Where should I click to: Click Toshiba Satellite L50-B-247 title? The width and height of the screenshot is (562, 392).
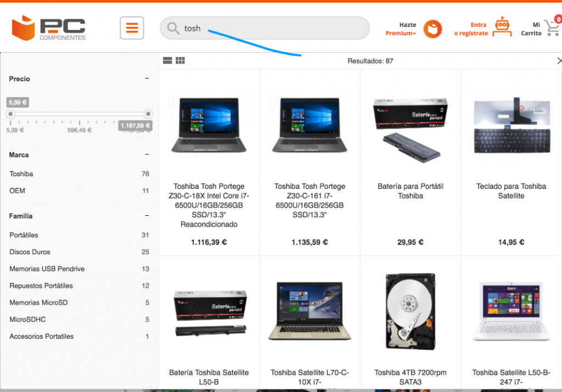click(x=511, y=377)
